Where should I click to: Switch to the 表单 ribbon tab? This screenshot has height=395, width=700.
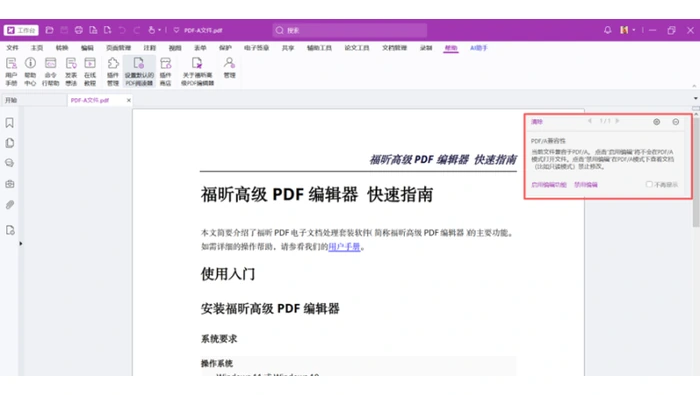click(x=200, y=48)
